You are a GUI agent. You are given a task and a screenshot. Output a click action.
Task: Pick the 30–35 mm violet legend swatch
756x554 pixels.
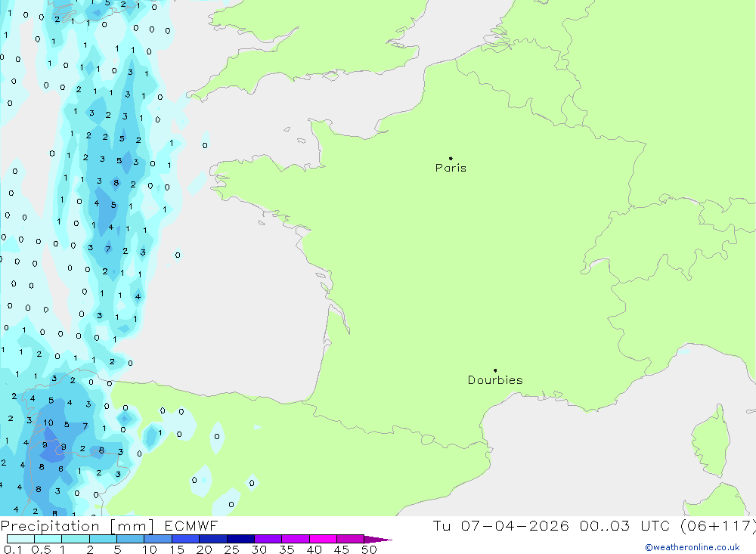(268, 539)
